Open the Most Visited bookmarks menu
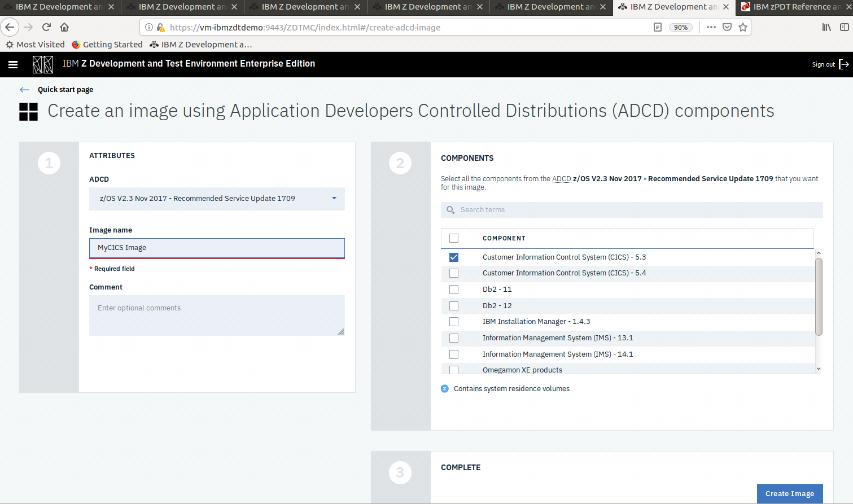 pos(36,44)
